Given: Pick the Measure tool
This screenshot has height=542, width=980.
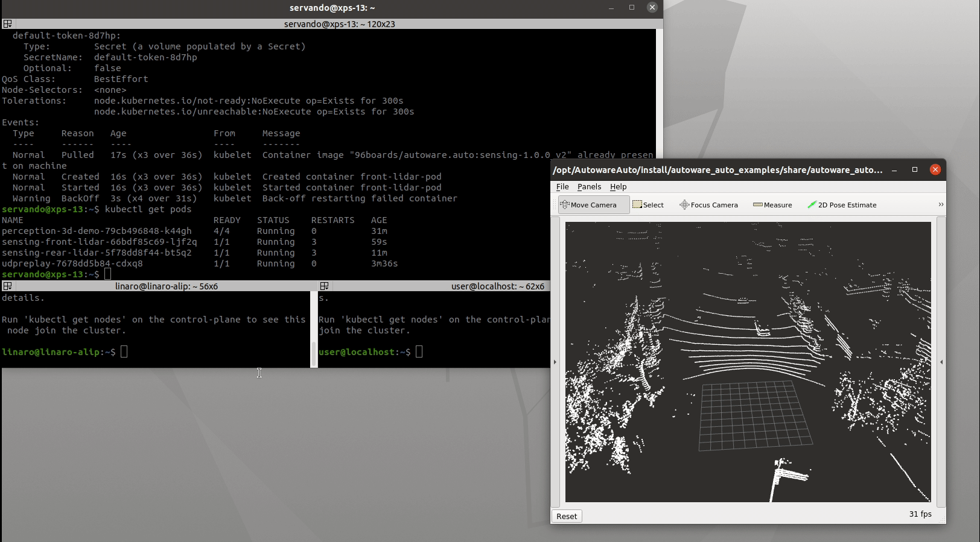Looking at the screenshot, I should pyautogui.click(x=772, y=205).
